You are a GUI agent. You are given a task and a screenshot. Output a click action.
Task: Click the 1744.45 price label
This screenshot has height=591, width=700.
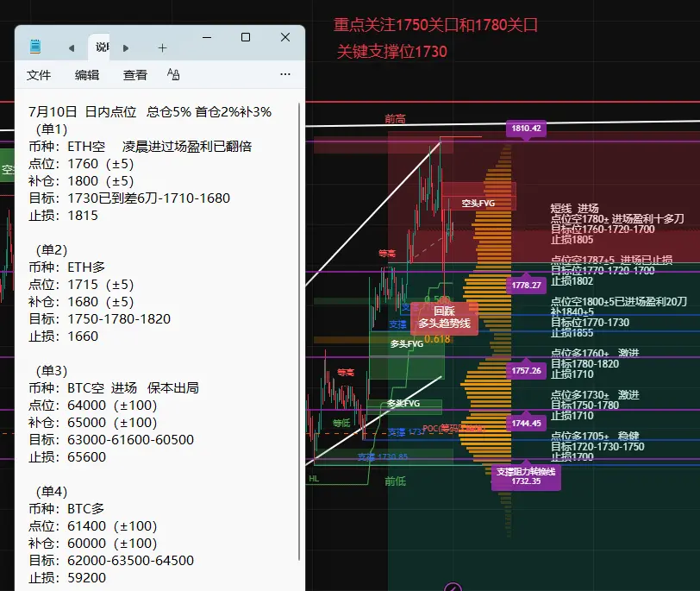pyautogui.click(x=527, y=423)
